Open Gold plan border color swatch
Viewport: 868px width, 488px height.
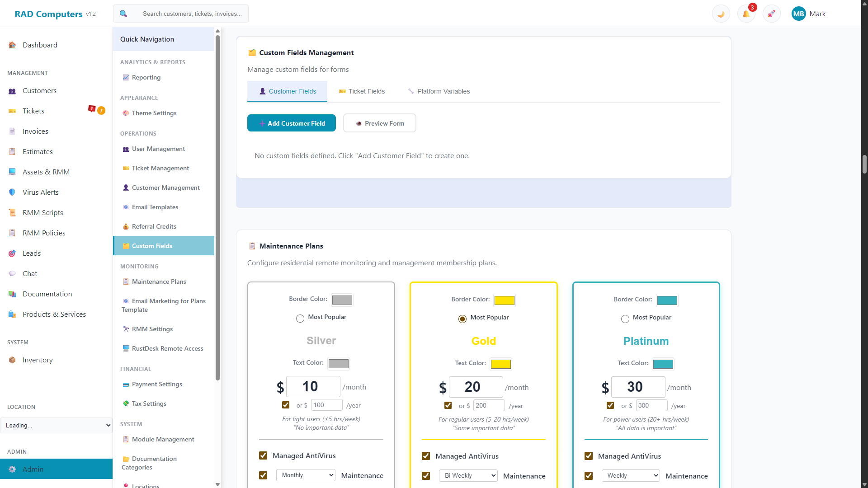[504, 300]
